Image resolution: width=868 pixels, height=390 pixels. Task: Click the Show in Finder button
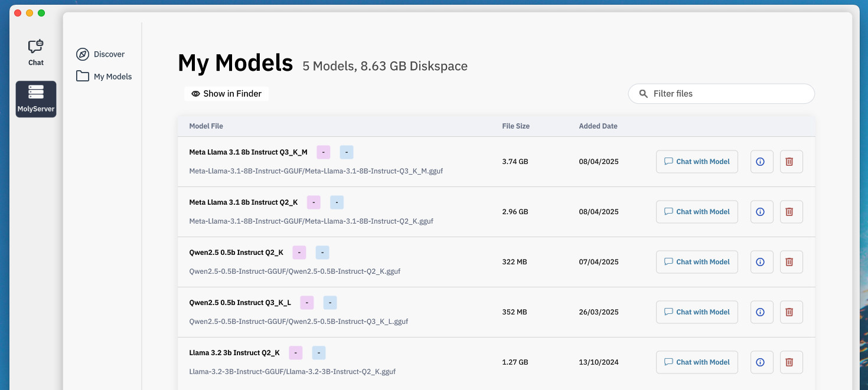pyautogui.click(x=227, y=94)
